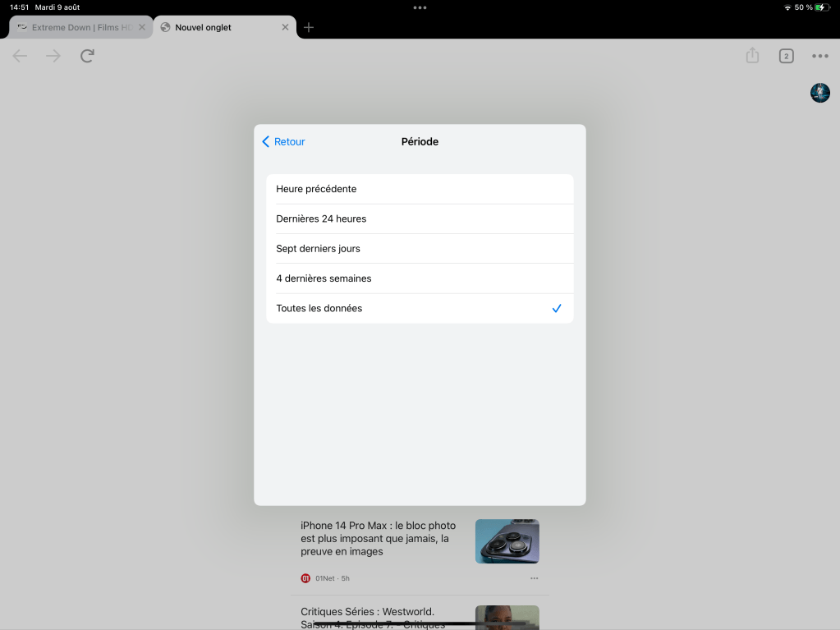Image resolution: width=840 pixels, height=630 pixels.
Task: Open a new tab with plus icon
Action: click(309, 27)
